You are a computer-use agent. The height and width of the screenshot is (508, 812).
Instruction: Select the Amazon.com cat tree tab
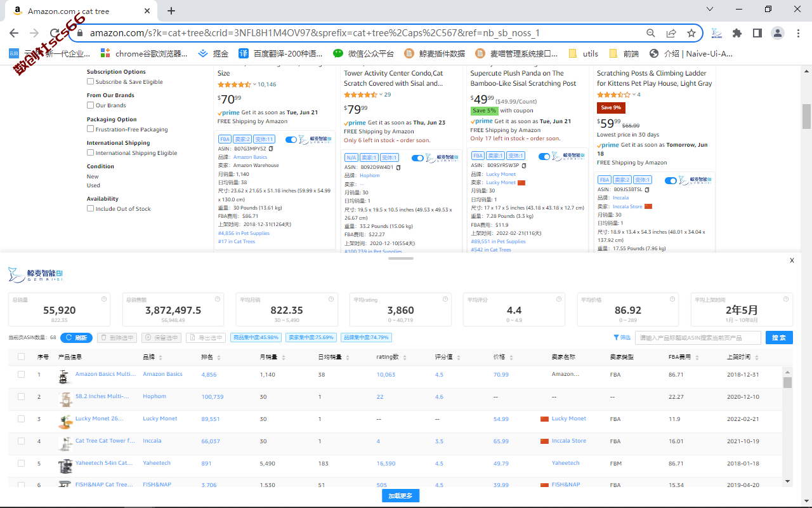pyautogui.click(x=82, y=11)
